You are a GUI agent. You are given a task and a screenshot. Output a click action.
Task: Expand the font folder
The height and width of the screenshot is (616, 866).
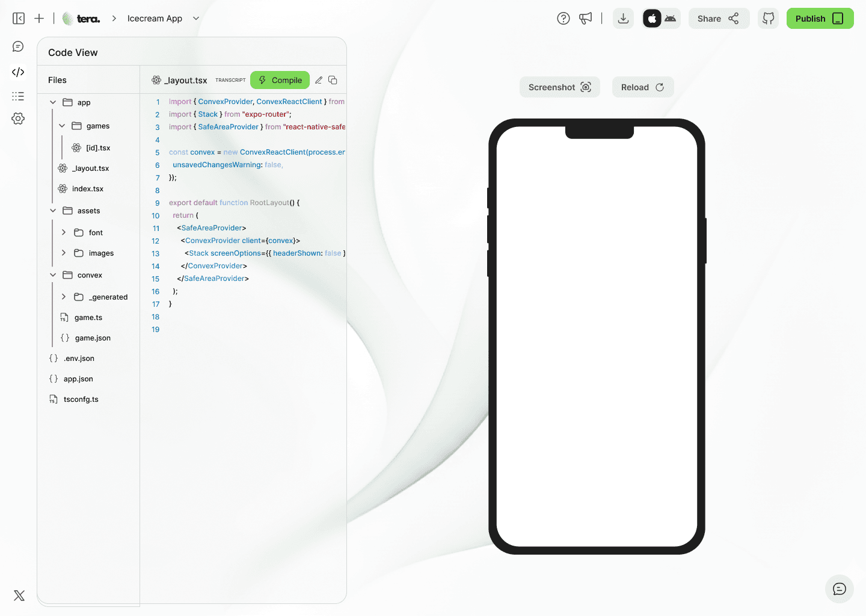pos(64,232)
